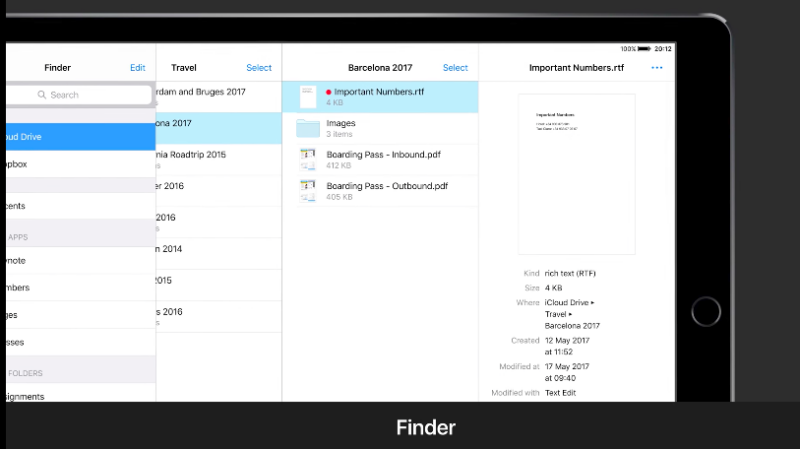800x449 pixels.
Task: Click the created date '12 May 2017'
Action: [x=567, y=340]
